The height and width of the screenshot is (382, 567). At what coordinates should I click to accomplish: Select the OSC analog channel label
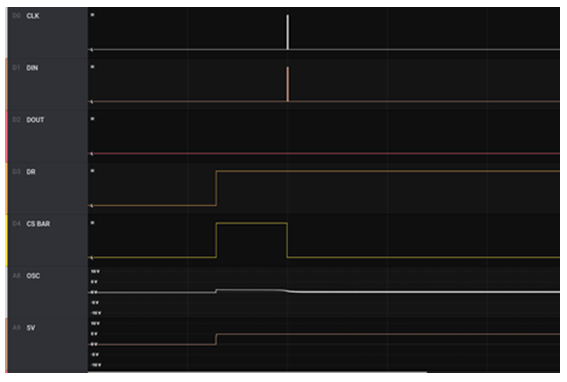[x=33, y=276]
